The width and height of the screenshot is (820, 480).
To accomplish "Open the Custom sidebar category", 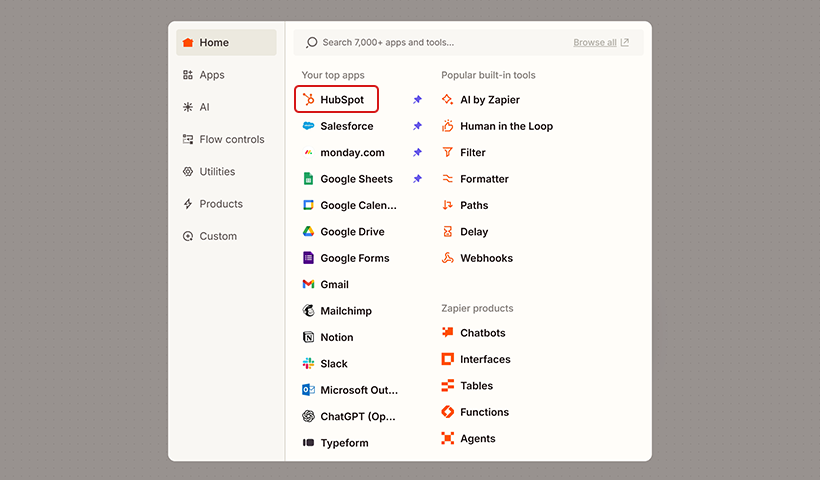I will coord(217,236).
